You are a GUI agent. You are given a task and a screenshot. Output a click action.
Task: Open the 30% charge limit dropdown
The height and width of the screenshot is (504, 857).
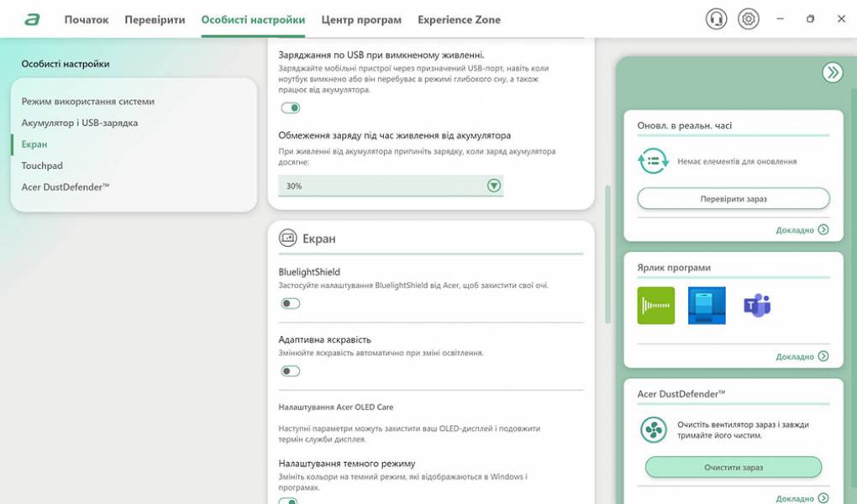(493, 186)
